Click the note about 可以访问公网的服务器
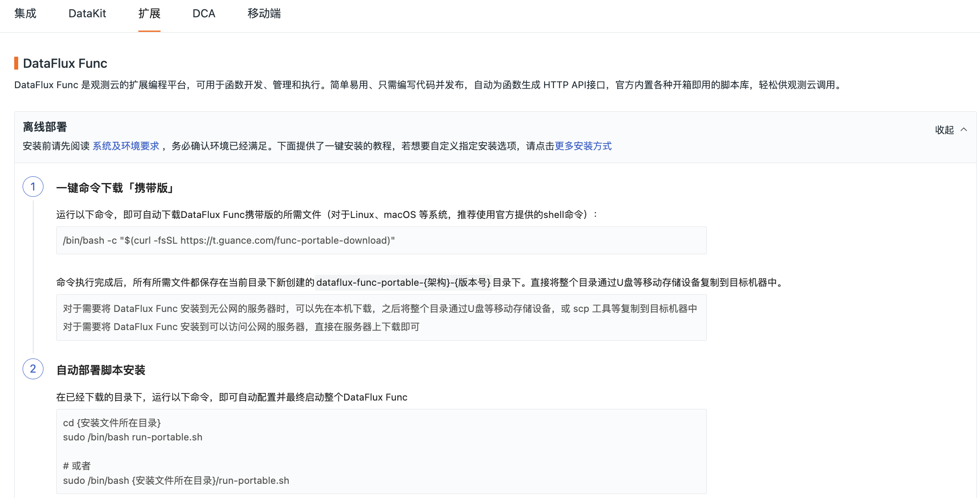Screen dimensions: 980x498 click(241, 327)
